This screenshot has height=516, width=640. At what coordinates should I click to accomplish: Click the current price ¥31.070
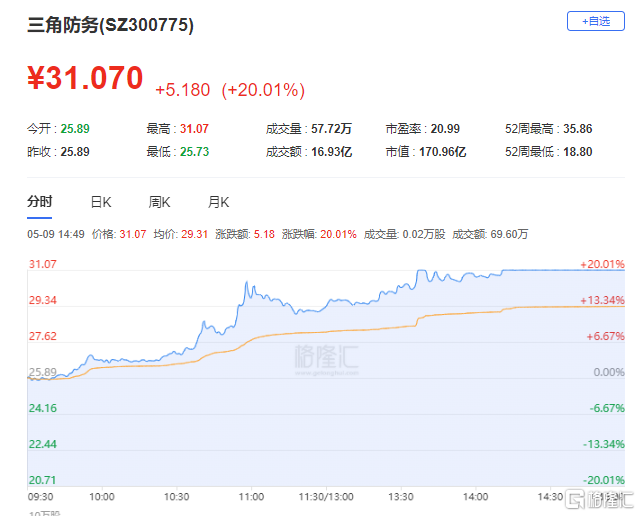coord(85,78)
